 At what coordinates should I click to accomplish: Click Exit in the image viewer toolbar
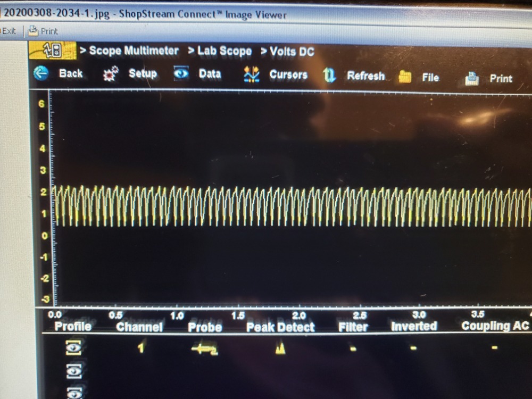click(x=9, y=31)
